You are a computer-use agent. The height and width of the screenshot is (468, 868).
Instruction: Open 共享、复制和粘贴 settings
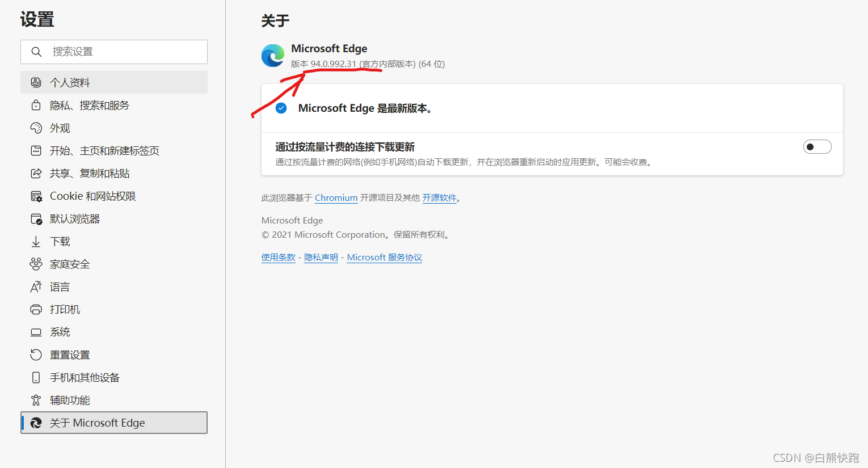click(114, 173)
